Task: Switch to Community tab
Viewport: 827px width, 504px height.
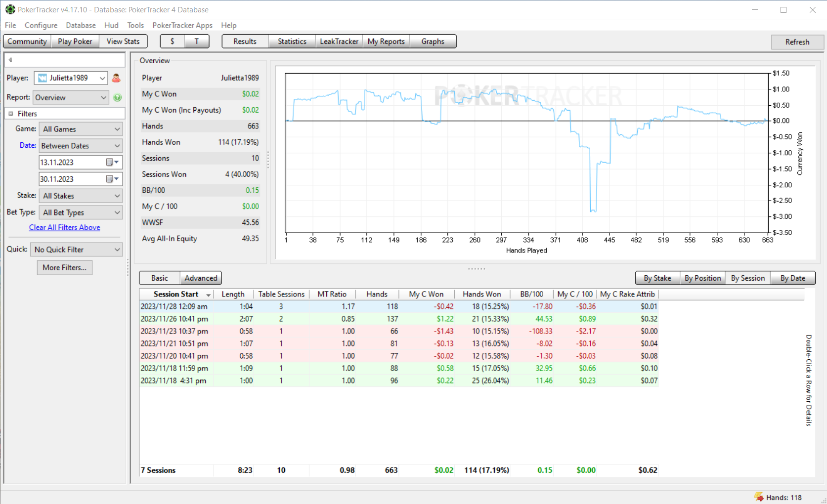Action: [27, 42]
